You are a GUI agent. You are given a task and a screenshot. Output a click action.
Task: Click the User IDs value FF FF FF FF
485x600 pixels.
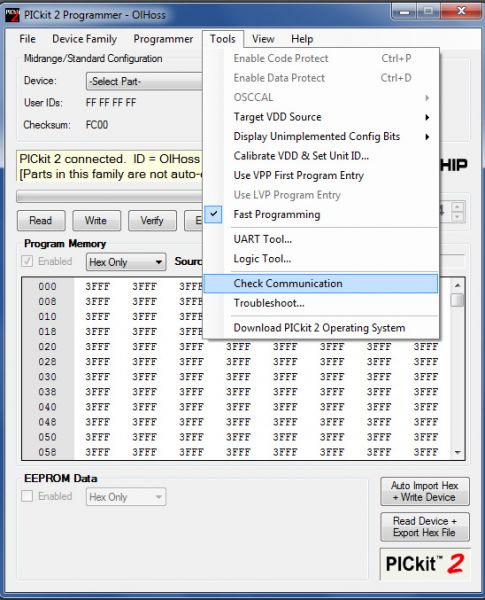click(111, 103)
